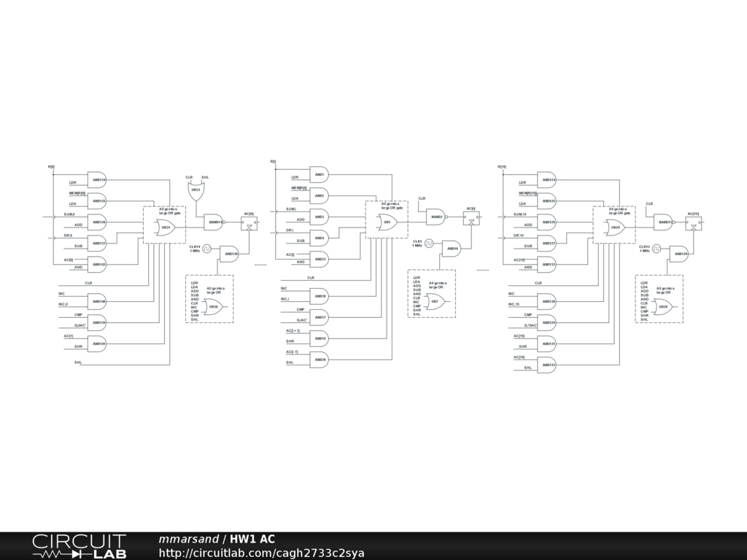Viewport: 747px width, 560px height.
Task: Click the AC[15] flip-flop
Action: coord(694,224)
